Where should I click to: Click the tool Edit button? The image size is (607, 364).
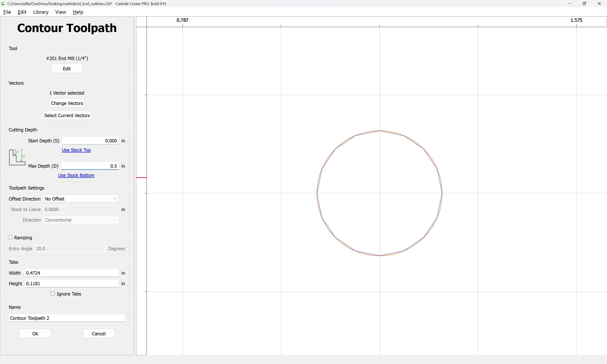click(x=67, y=69)
